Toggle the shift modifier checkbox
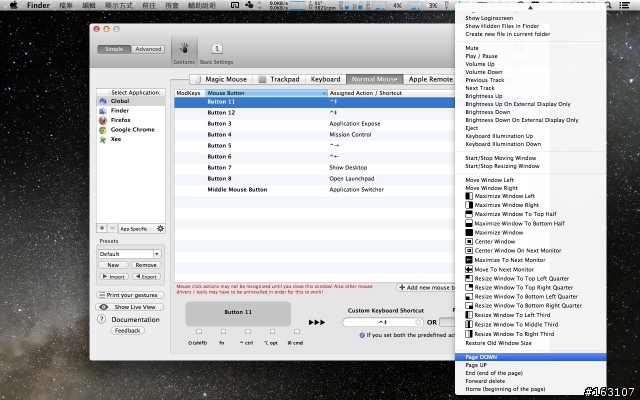 pyautogui.click(x=199, y=331)
